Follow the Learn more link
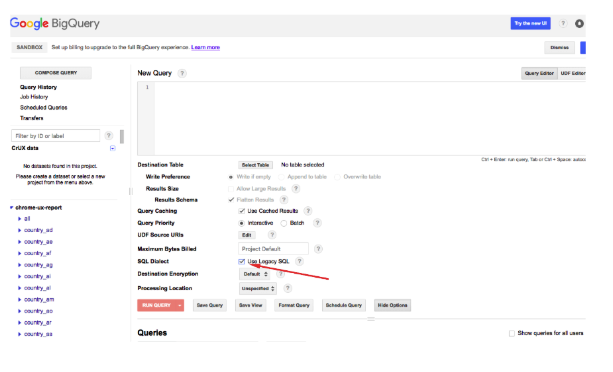 click(x=205, y=47)
